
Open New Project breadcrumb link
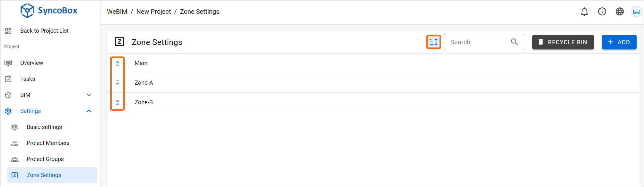tap(153, 12)
